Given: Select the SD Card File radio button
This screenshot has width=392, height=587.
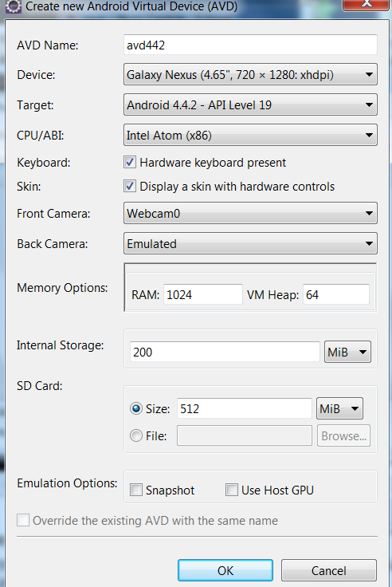Looking at the screenshot, I should (x=136, y=435).
